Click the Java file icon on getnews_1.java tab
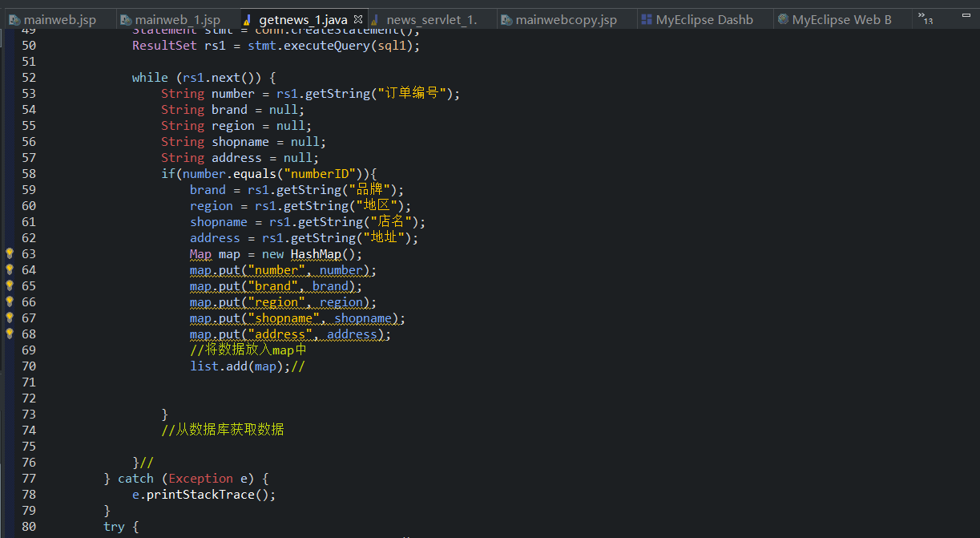The image size is (980, 538). coord(248,19)
